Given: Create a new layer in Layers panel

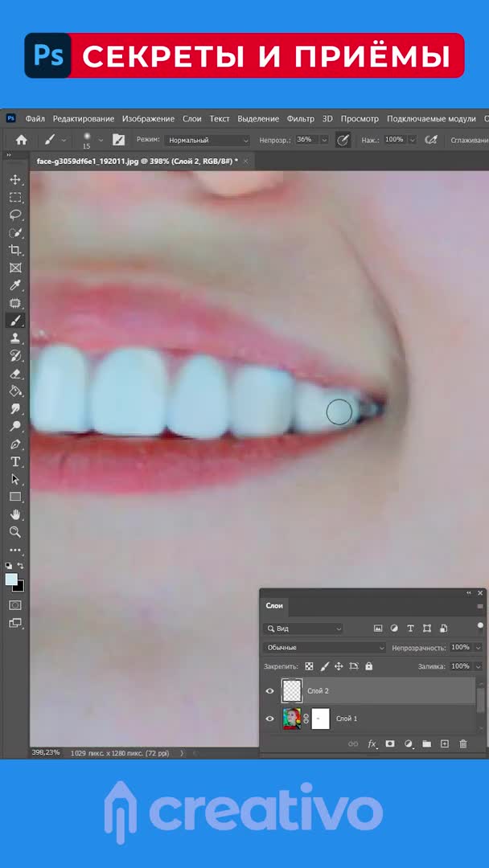Looking at the screenshot, I should (444, 744).
